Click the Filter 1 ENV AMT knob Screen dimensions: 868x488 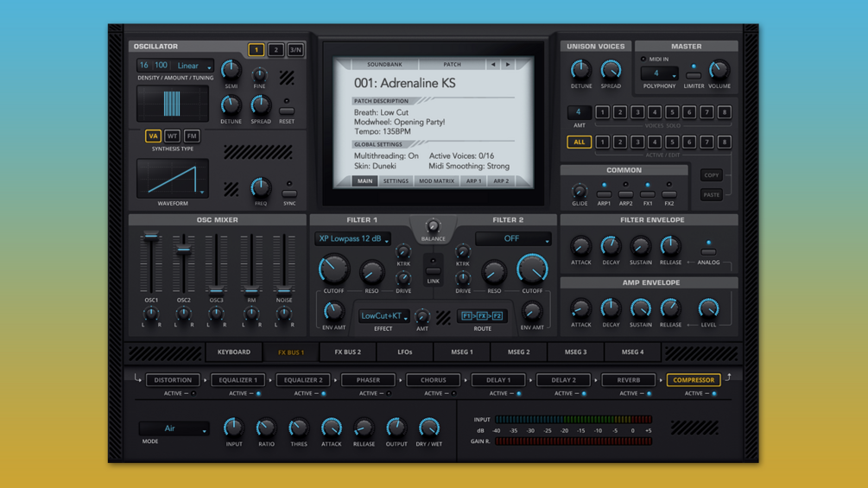click(x=333, y=312)
